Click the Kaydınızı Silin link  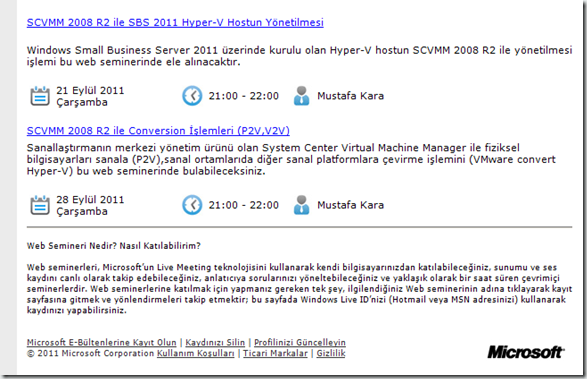215,342
